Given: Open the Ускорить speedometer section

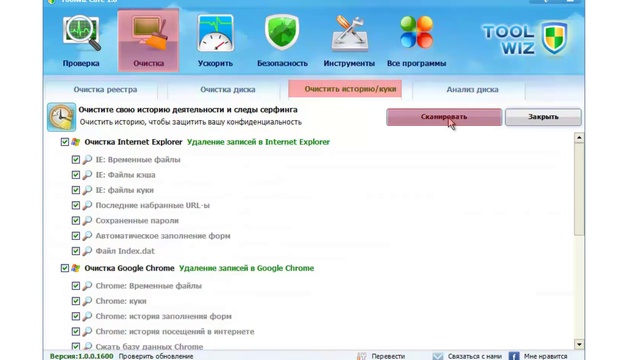Looking at the screenshot, I should [216, 41].
